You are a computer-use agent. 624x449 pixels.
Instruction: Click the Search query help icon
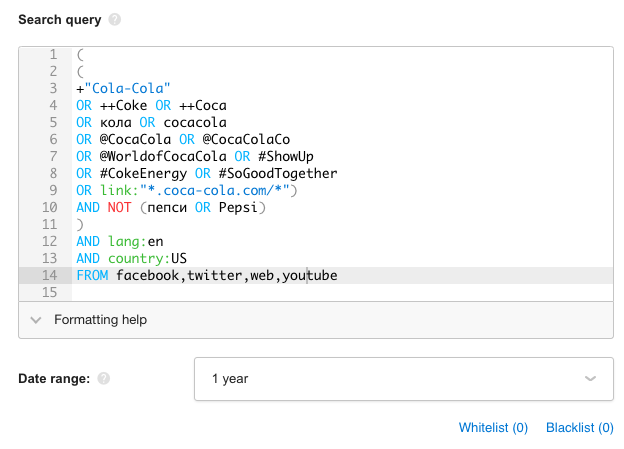point(115,20)
